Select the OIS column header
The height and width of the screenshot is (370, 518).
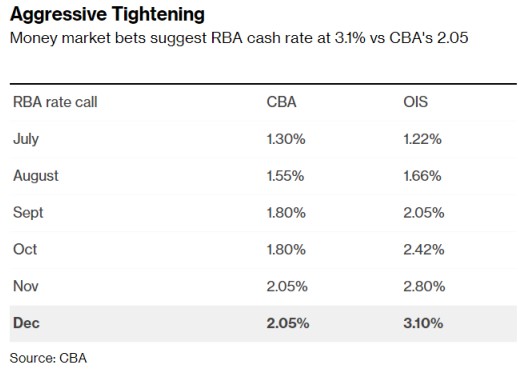(x=415, y=102)
